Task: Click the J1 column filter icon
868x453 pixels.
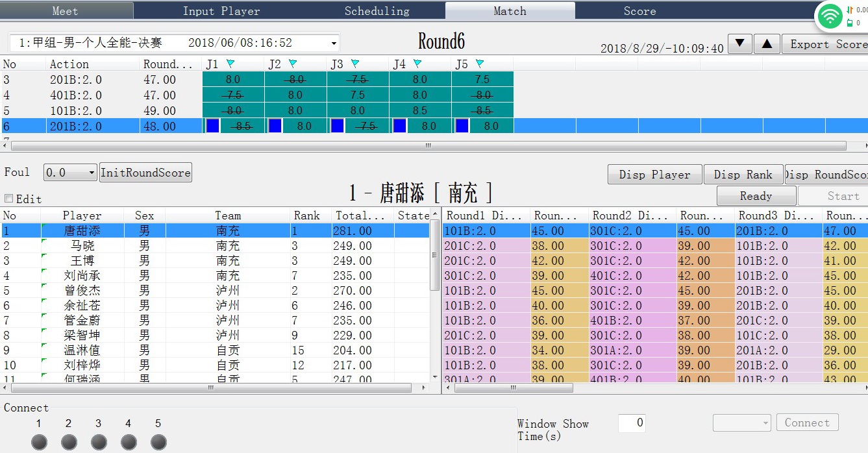Action: tap(230, 64)
